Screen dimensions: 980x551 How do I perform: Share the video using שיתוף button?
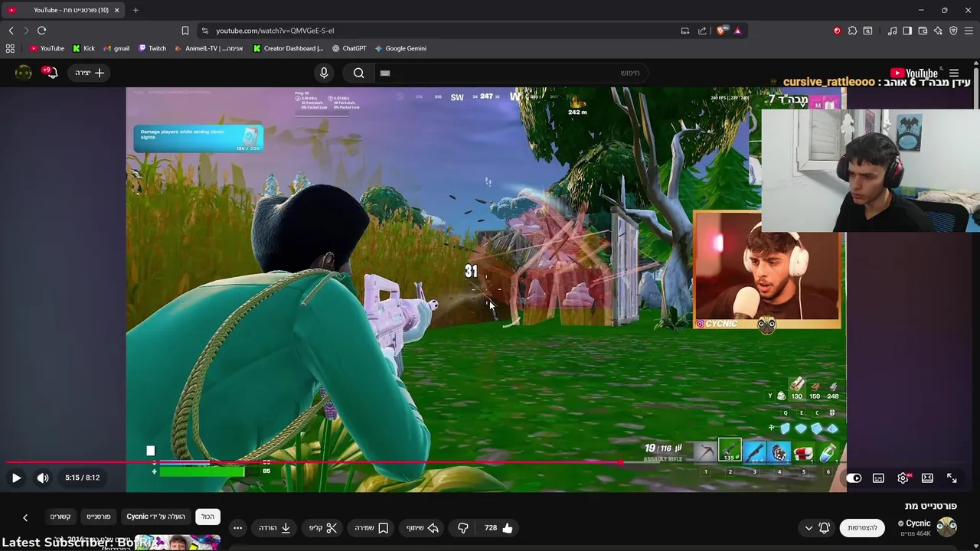tap(422, 528)
